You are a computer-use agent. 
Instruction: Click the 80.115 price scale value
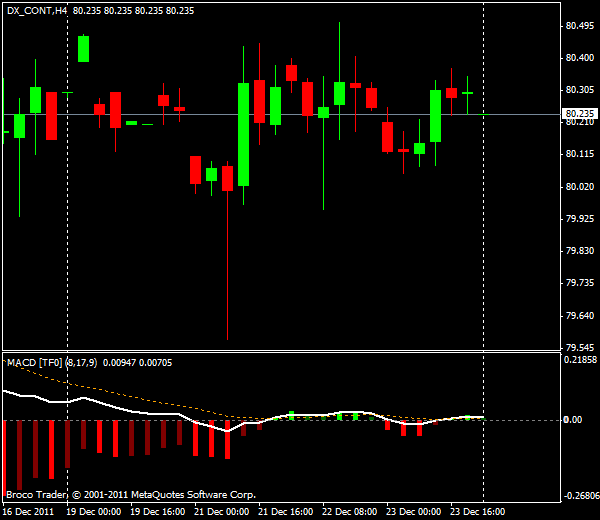click(x=580, y=154)
